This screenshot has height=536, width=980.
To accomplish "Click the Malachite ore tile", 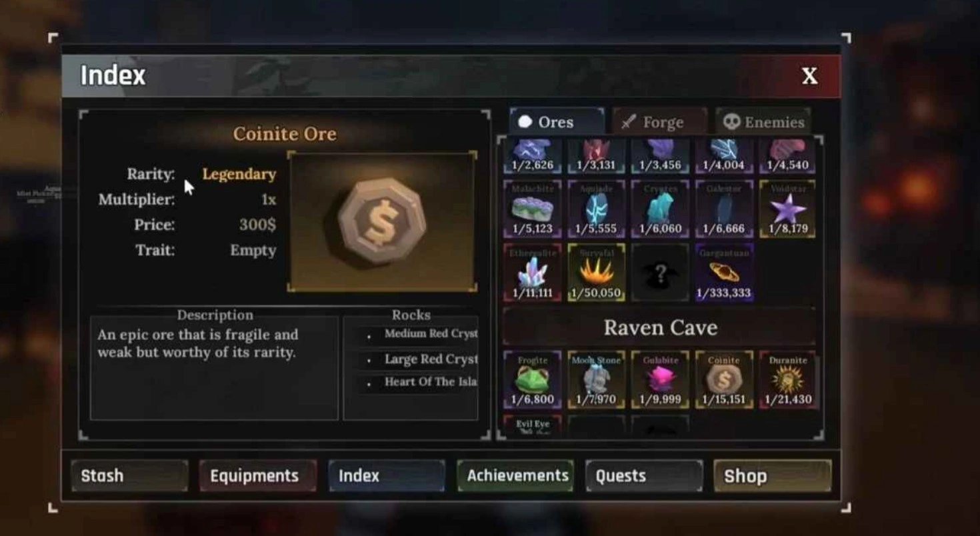I will [533, 209].
